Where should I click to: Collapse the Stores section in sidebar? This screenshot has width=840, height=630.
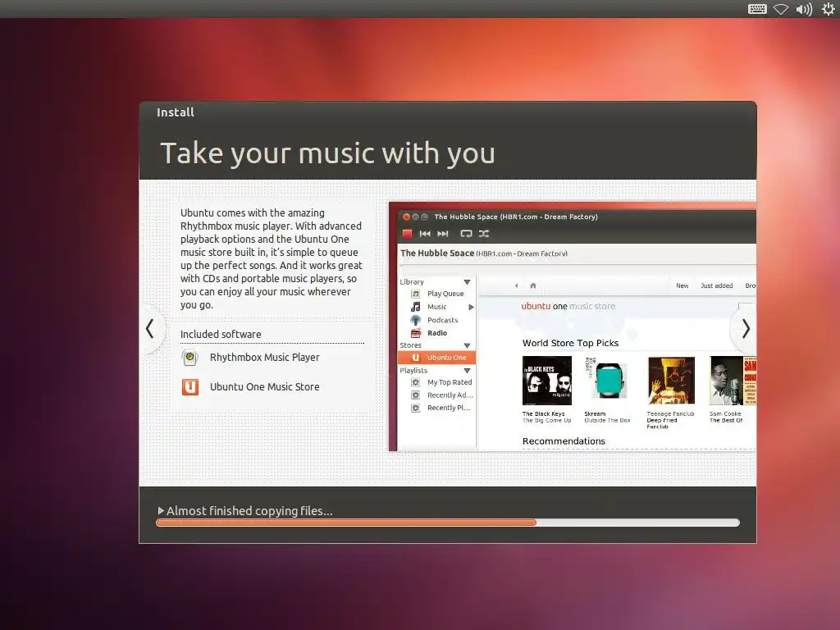467,345
